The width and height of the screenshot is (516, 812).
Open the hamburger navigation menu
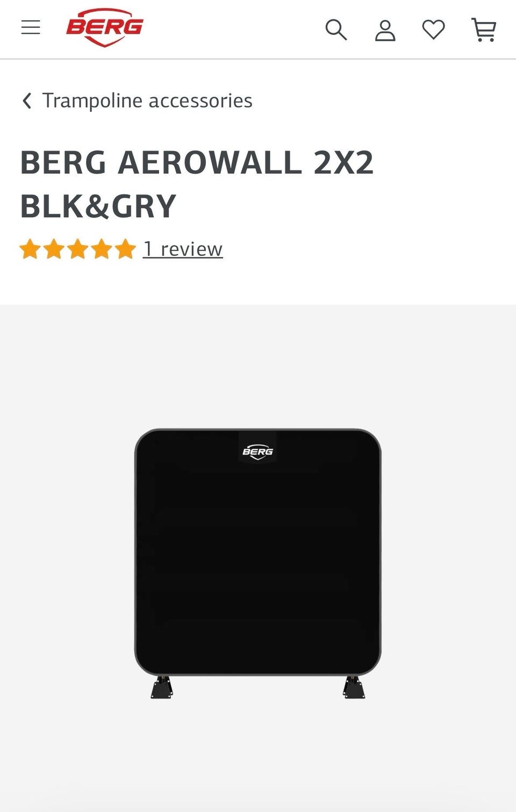tap(31, 27)
